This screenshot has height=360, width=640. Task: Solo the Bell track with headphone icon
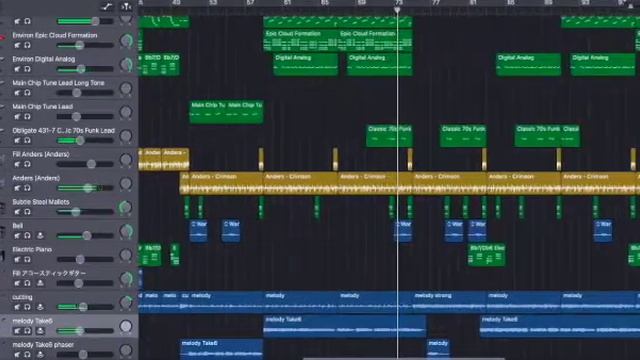coord(27,236)
